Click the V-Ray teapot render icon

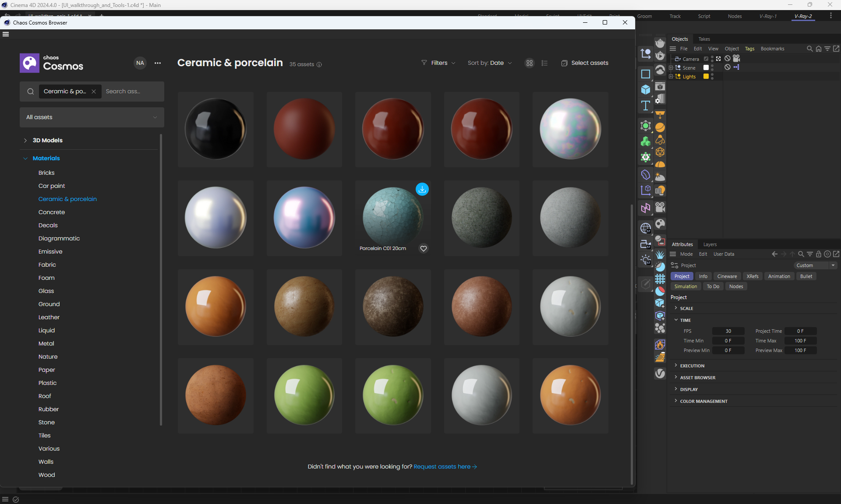pos(660,43)
